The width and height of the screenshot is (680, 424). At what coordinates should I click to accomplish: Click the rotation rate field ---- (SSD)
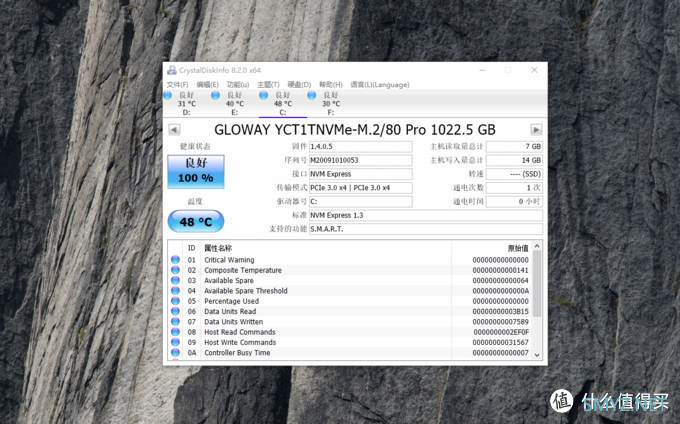pos(514,174)
